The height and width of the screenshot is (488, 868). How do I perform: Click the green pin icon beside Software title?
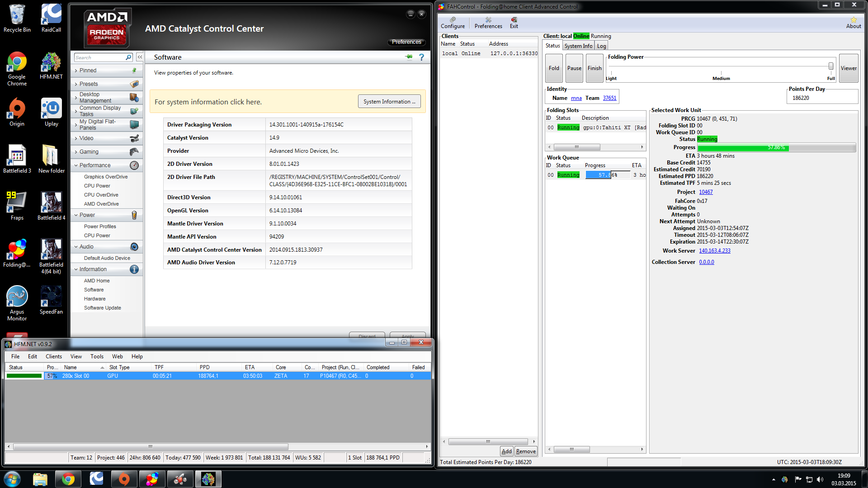409,57
